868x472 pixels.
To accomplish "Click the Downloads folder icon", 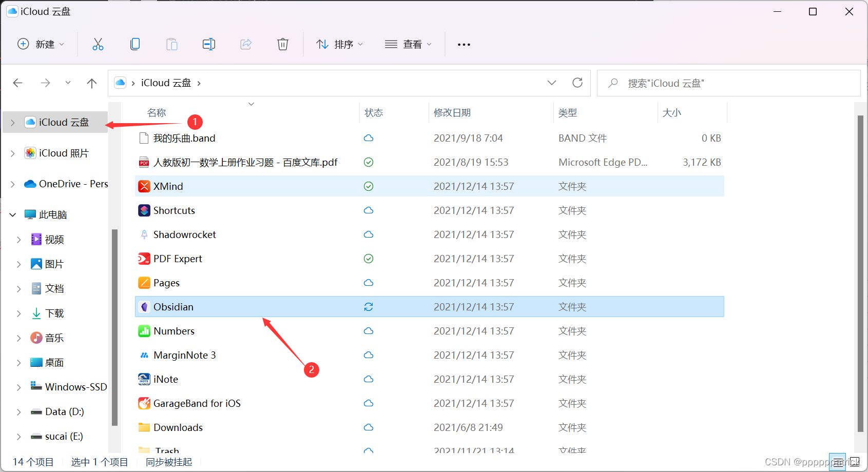I will pos(144,427).
